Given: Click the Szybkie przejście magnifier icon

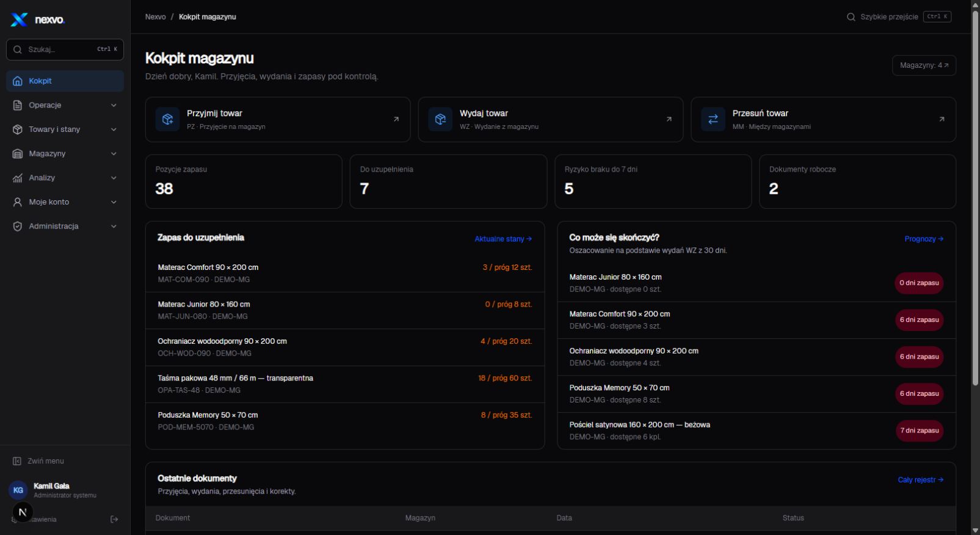Looking at the screenshot, I should coord(851,17).
